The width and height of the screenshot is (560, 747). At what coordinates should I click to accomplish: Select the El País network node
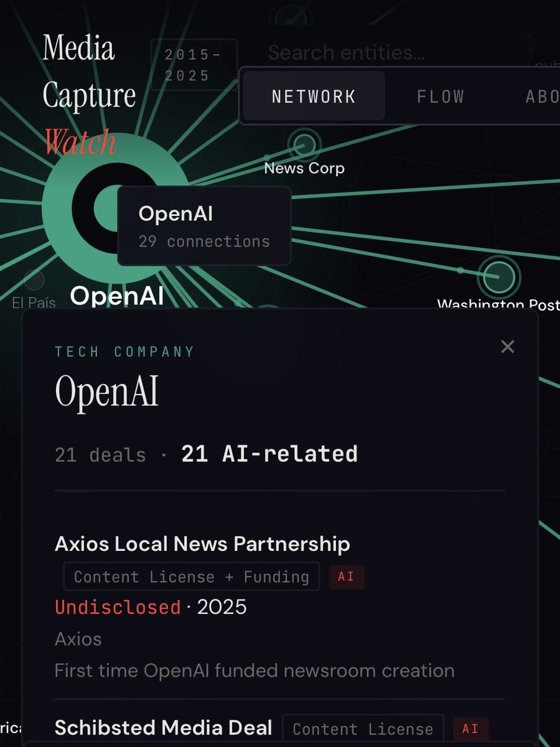(34, 280)
